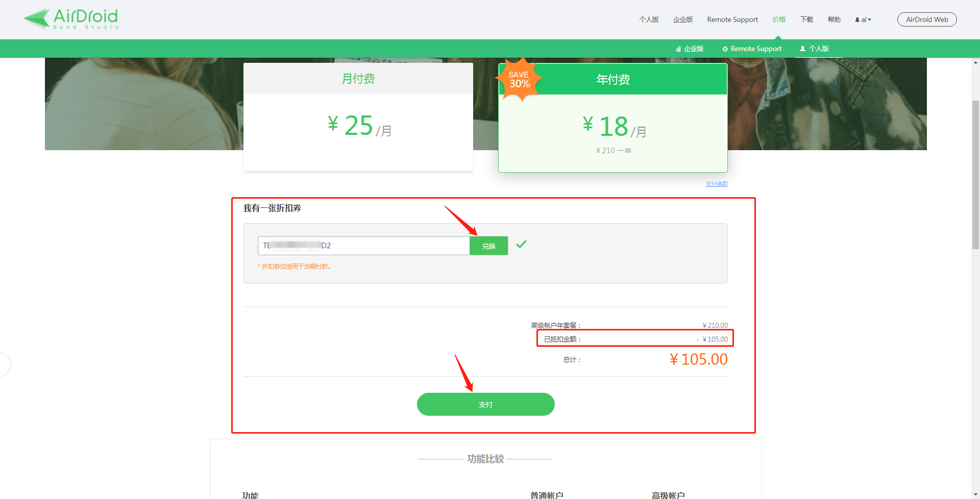Click the AirDroid Web button
Screen dimensions: 980x499
tap(927, 19)
